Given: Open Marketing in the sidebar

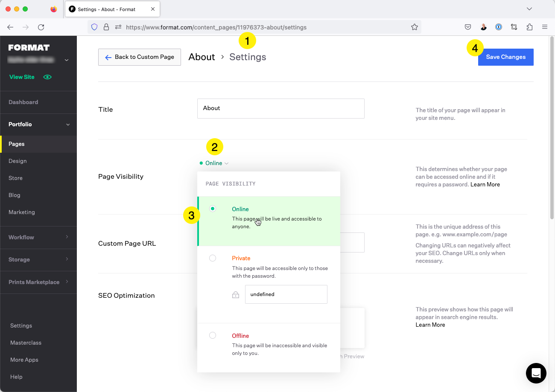Looking at the screenshot, I should coord(22,212).
